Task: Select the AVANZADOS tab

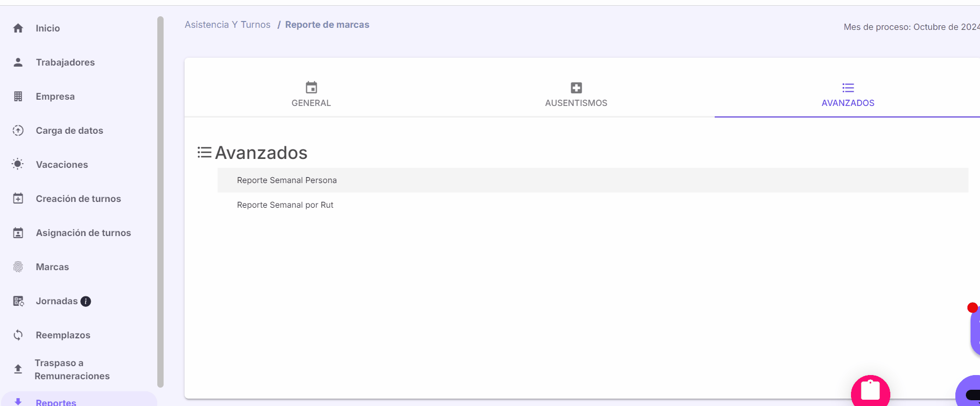Action: 848,94
